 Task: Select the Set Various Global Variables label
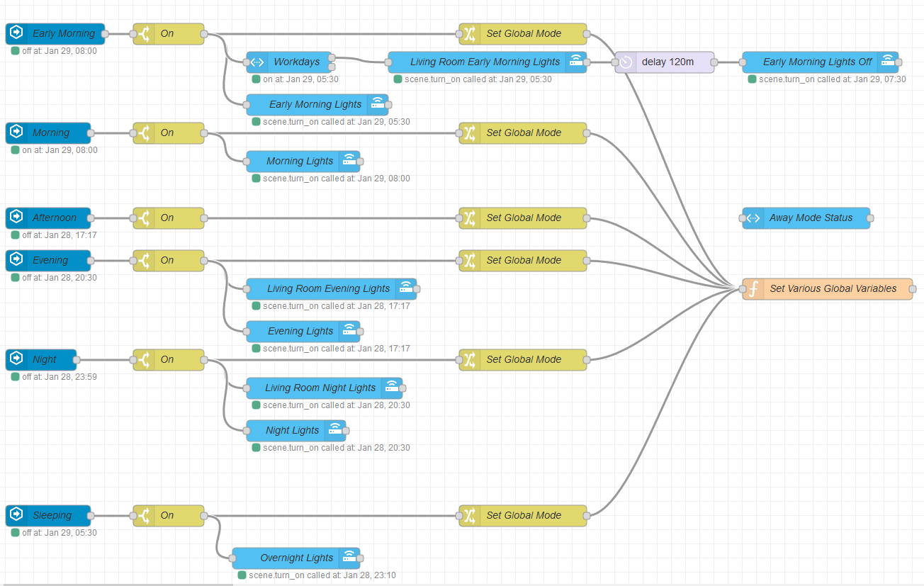[x=833, y=288]
